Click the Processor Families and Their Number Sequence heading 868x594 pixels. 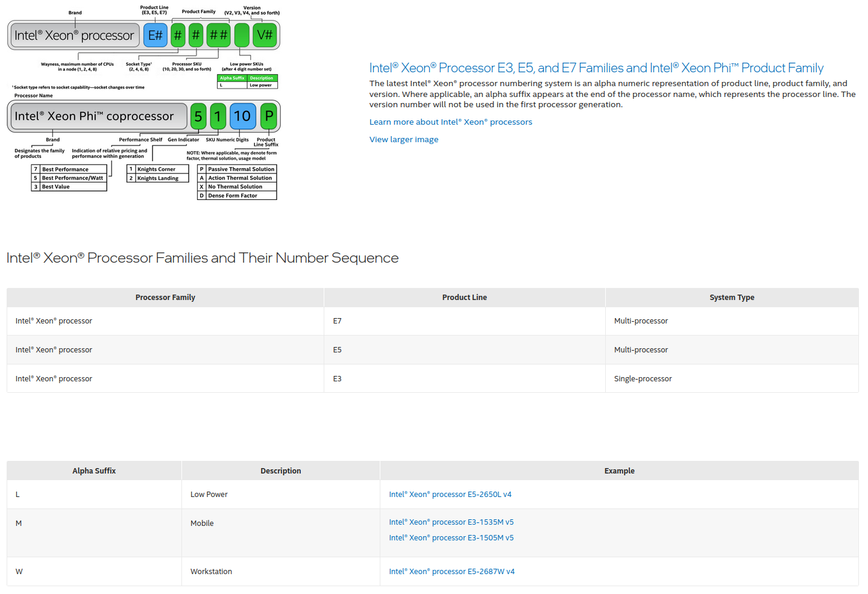(x=203, y=258)
